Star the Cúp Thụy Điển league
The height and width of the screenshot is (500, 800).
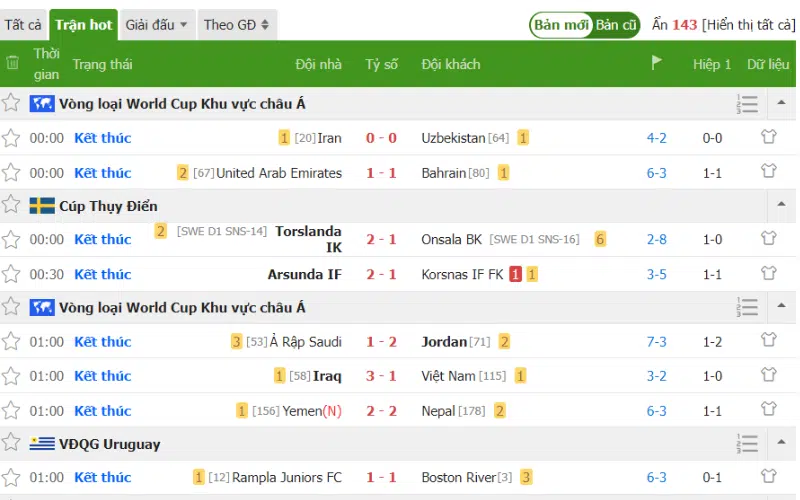click(x=11, y=205)
